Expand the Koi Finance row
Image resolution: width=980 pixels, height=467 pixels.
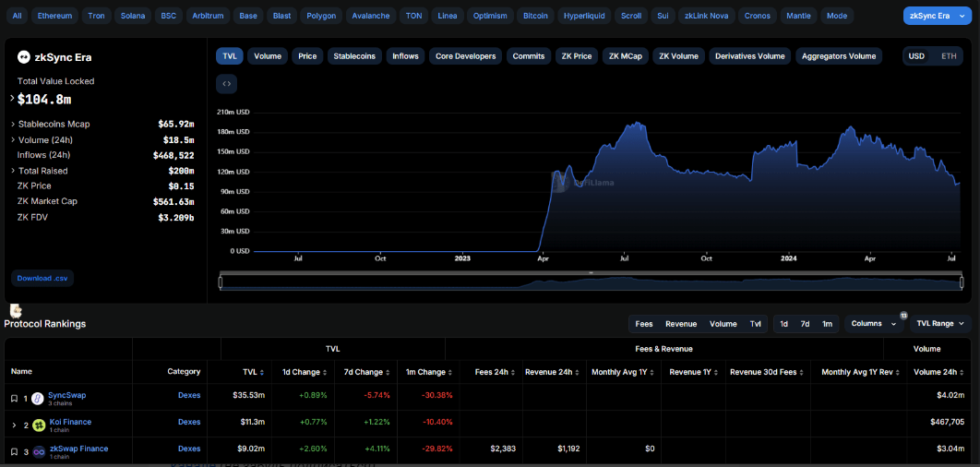point(14,425)
